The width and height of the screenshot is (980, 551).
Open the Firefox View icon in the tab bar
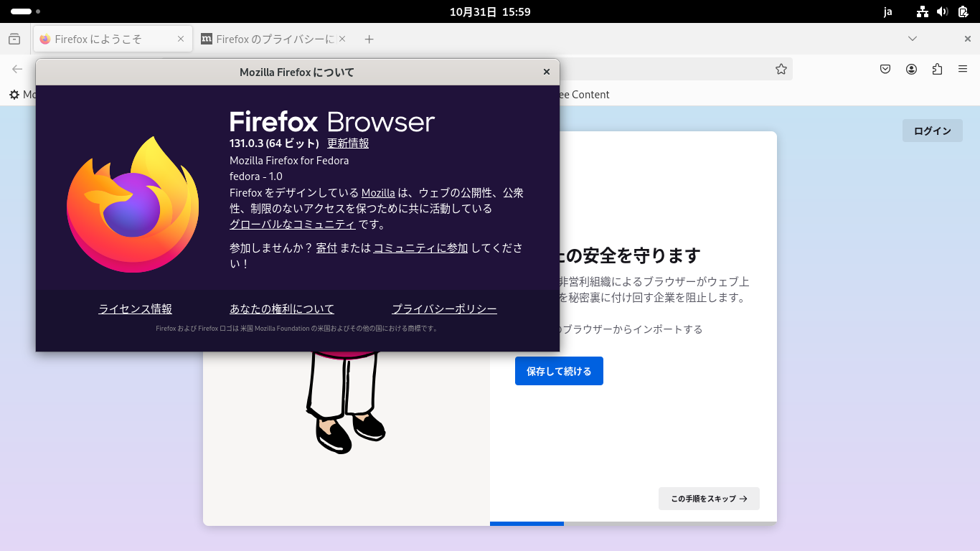pyautogui.click(x=14, y=39)
